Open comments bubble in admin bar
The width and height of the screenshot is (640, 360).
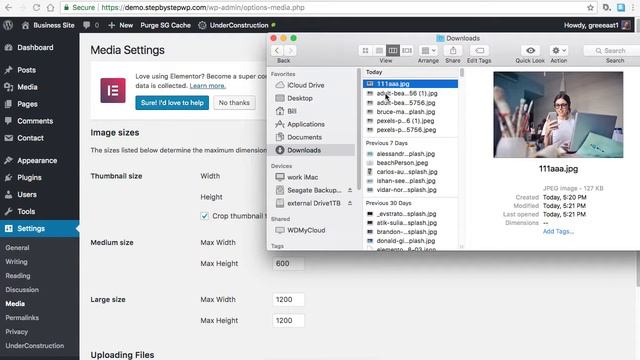pyautogui.click(x=91, y=25)
